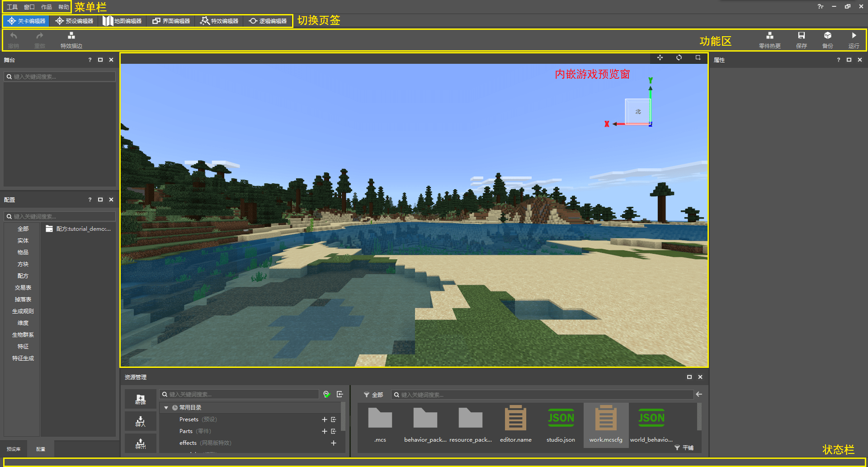The image size is (868, 467).
Task: Add item to effects with plus icon
Action: (x=334, y=443)
